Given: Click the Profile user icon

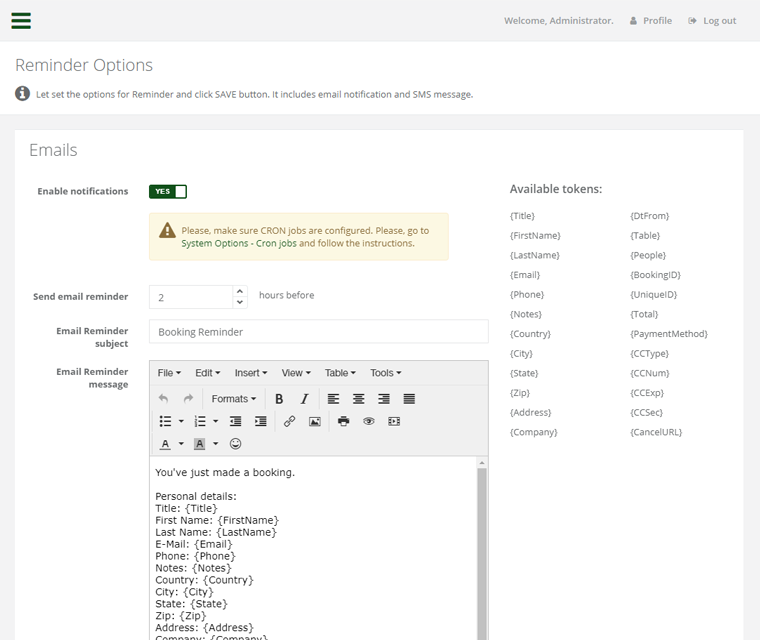Looking at the screenshot, I should pos(633,21).
